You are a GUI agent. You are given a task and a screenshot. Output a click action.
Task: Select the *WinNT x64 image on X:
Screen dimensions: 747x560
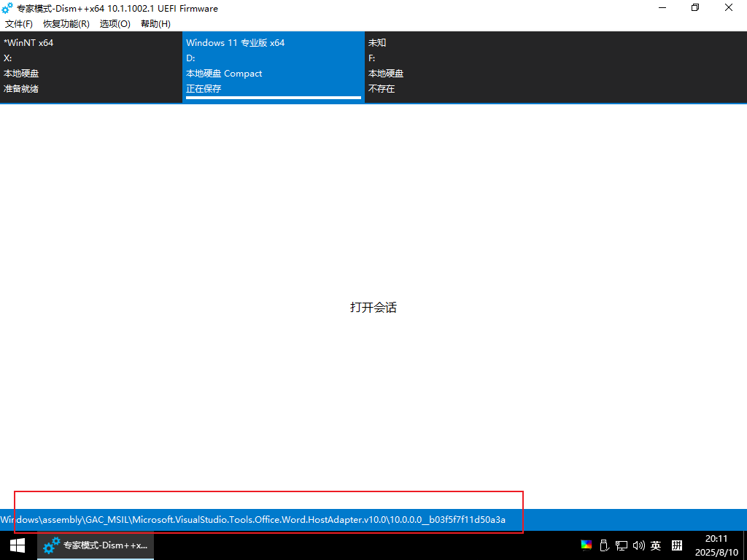click(x=91, y=66)
